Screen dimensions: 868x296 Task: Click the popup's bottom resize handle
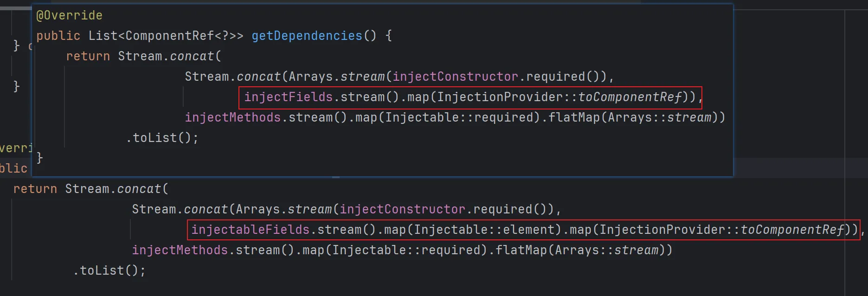[x=336, y=177]
